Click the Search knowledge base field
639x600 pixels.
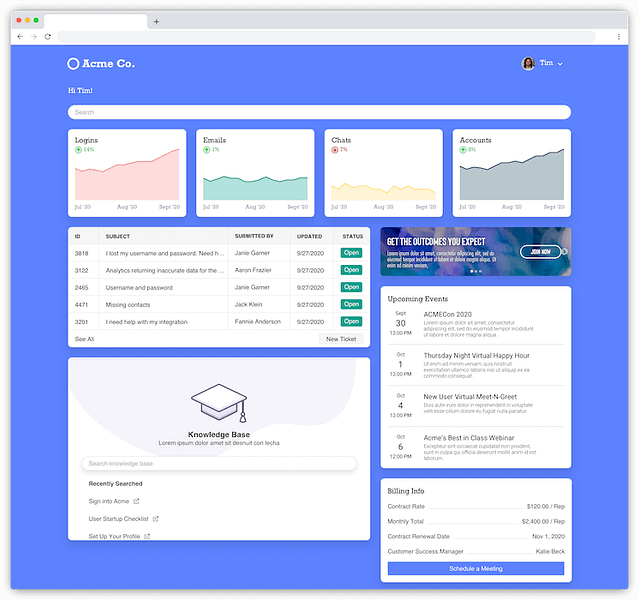click(x=219, y=463)
